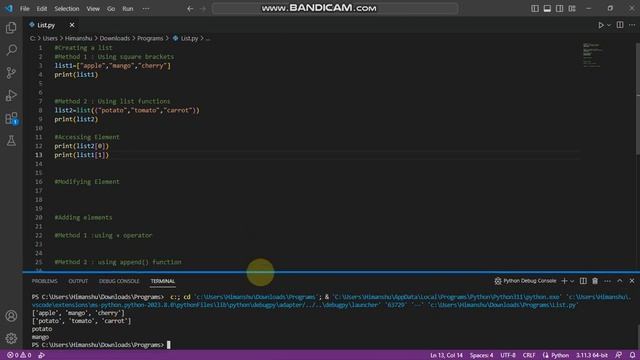Click List.py in the breadcrumb path
This screenshot has width=640, height=360.
point(189,38)
